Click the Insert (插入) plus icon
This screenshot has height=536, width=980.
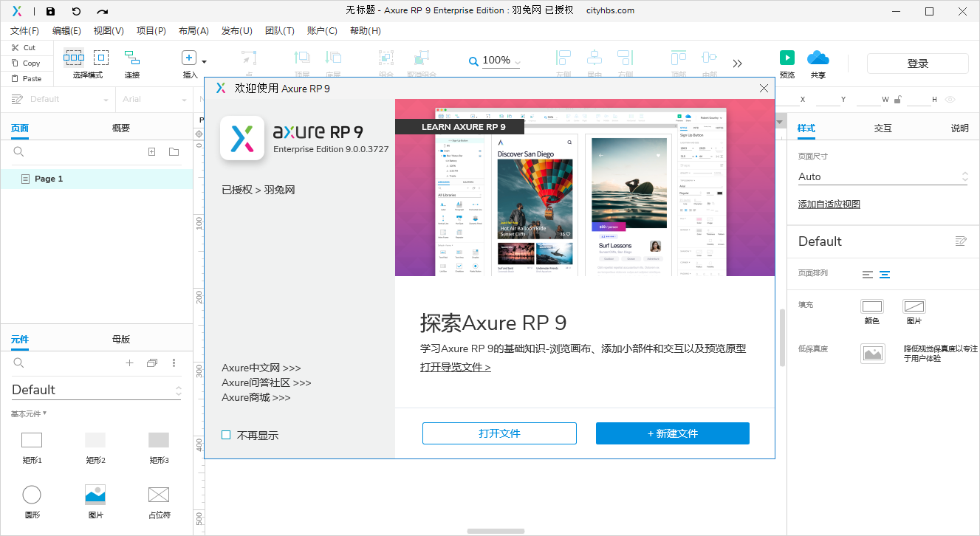point(189,58)
